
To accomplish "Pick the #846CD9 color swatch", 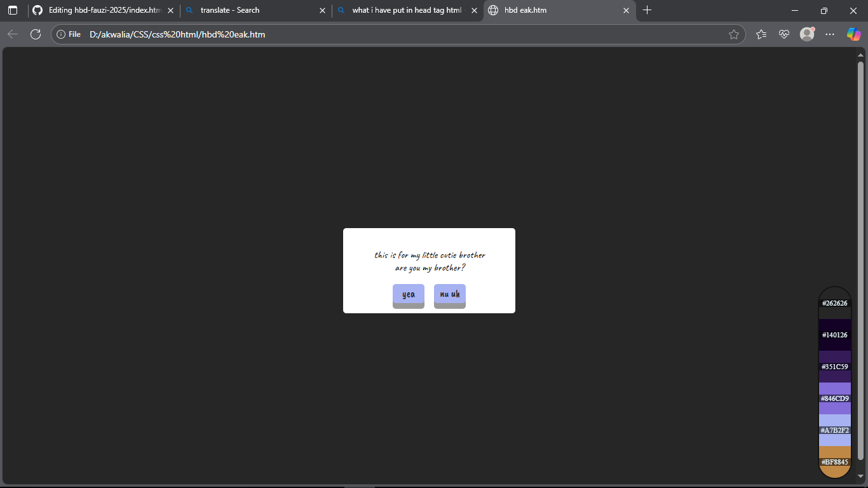I will pyautogui.click(x=835, y=398).
